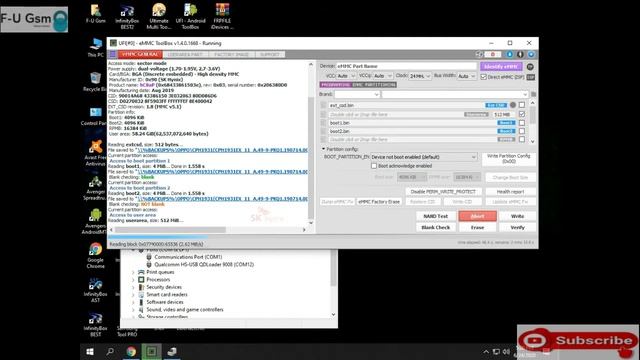
Task: Open Windows Start menu
Action: [x=90, y=351]
